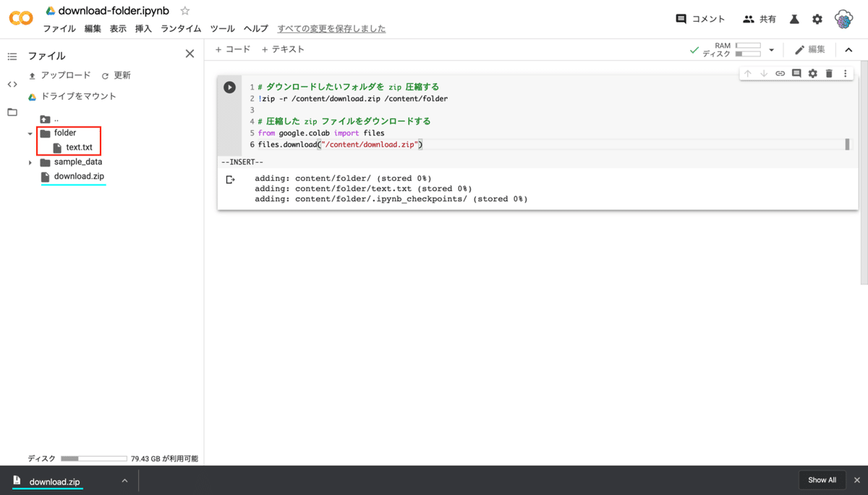
Task: Add a comment to the cell
Action: (x=796, y=73)
